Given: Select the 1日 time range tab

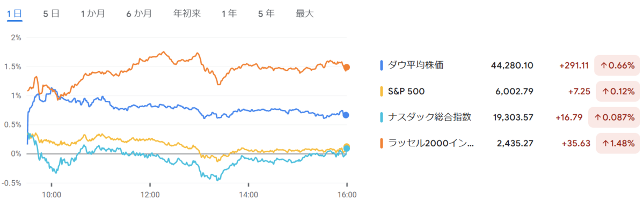Looking at the screenshot, I should 14,14.
